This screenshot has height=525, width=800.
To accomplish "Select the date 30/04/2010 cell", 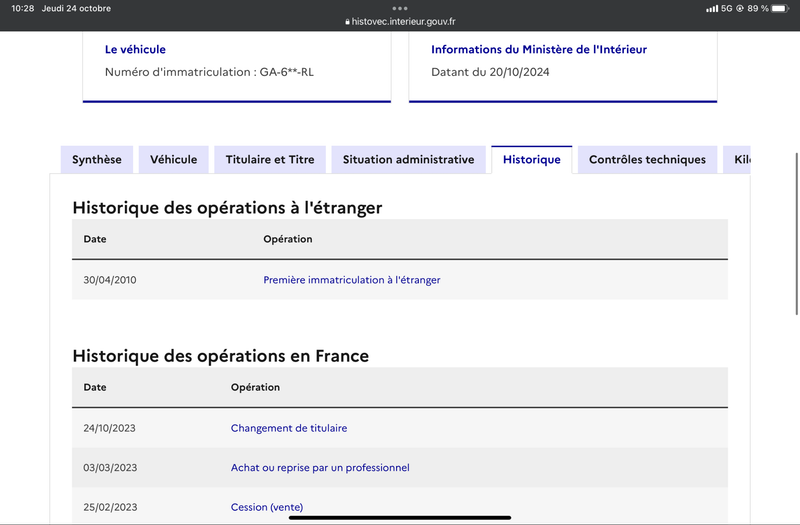I will [110, 280].
